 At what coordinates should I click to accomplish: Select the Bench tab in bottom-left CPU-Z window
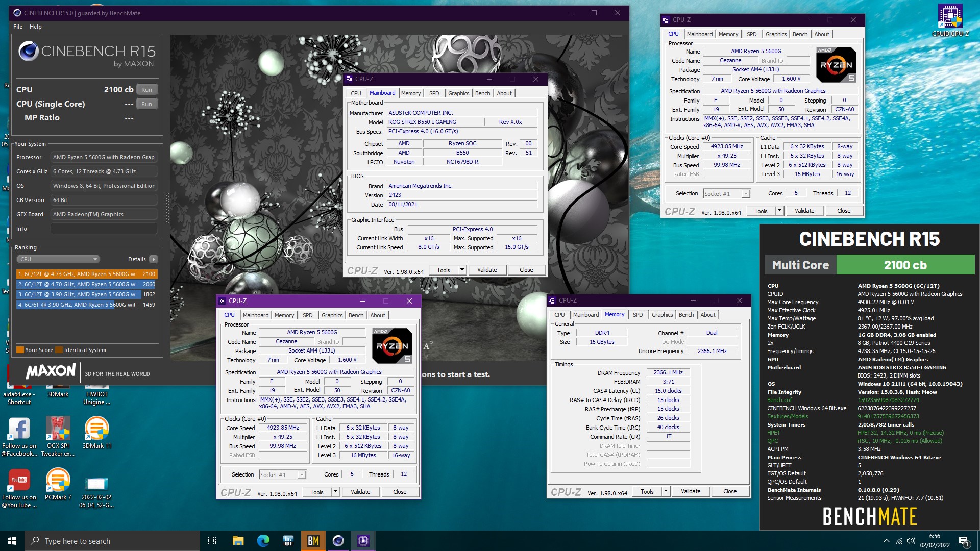[356, 315]
